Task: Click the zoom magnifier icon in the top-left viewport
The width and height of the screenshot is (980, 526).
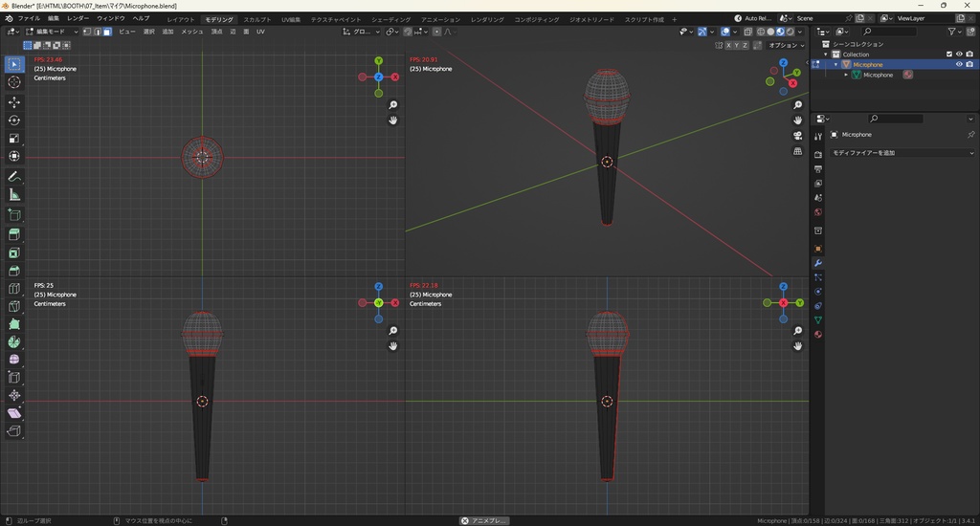Action: coord(393,105)
